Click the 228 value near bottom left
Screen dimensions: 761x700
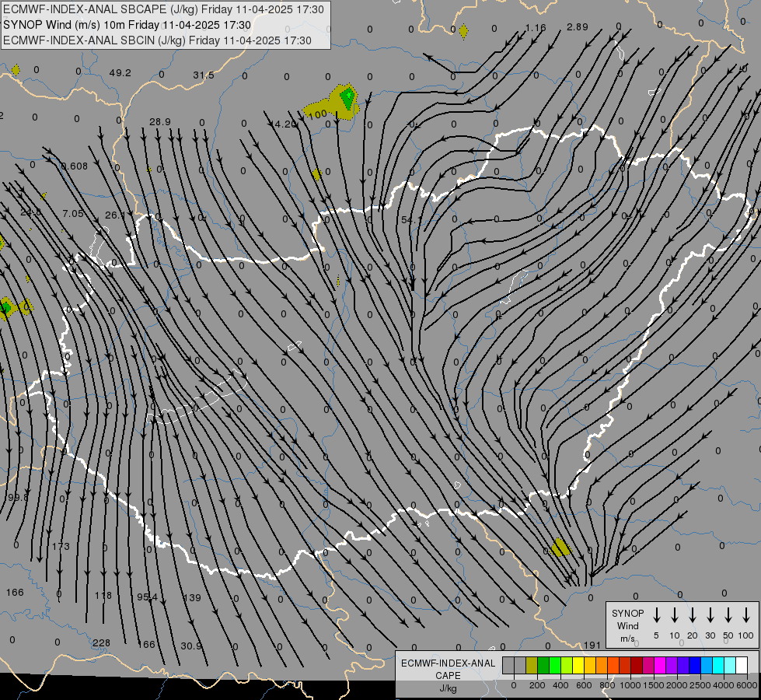coord(101,642)
